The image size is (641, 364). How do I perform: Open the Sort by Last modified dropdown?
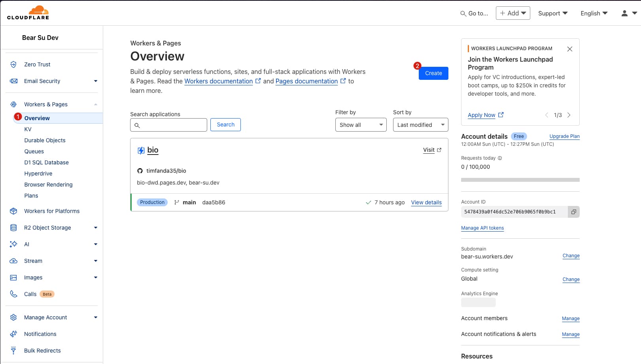(421, 125)
